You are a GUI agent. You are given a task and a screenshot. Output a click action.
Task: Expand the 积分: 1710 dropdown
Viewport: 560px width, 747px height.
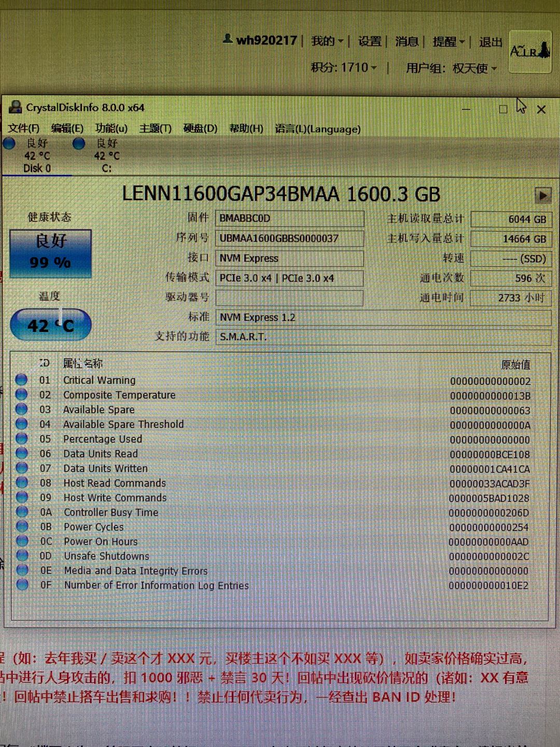coord(344,67)
